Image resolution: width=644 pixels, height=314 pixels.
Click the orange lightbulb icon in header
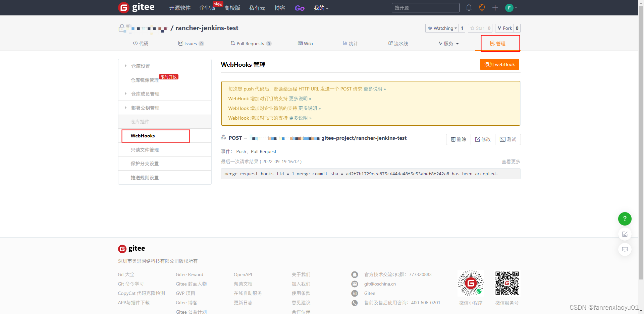482,8
